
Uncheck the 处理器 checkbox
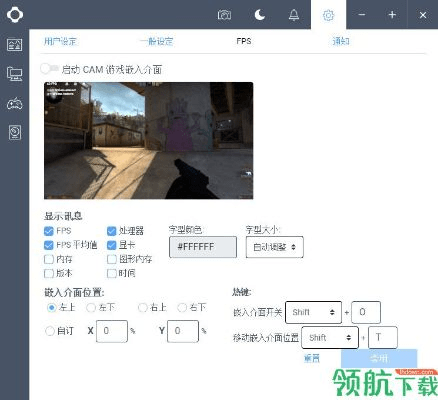tap(111, 231)
